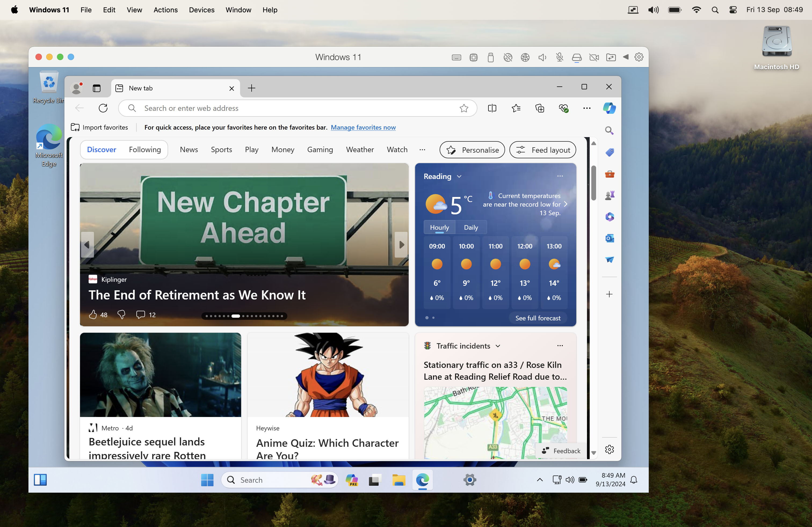The image size is (812, 527).
Task: Open the Devices menu in the menu bar
Action: pos(201,10)
